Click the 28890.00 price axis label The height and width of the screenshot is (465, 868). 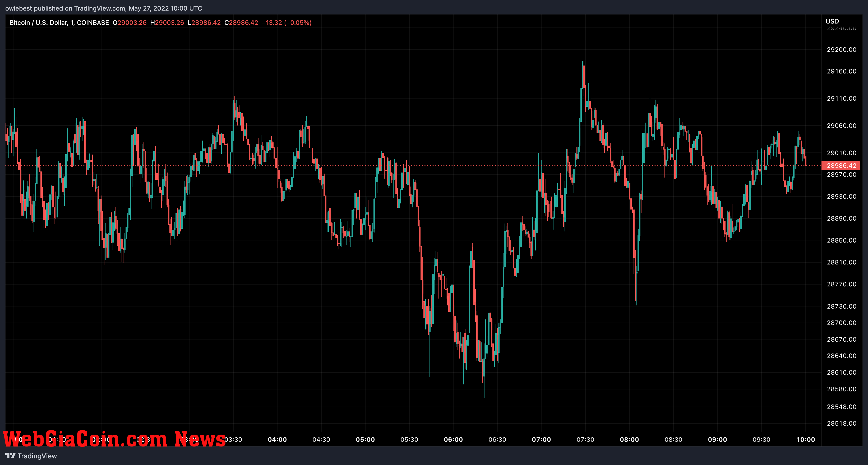point(841,218)
